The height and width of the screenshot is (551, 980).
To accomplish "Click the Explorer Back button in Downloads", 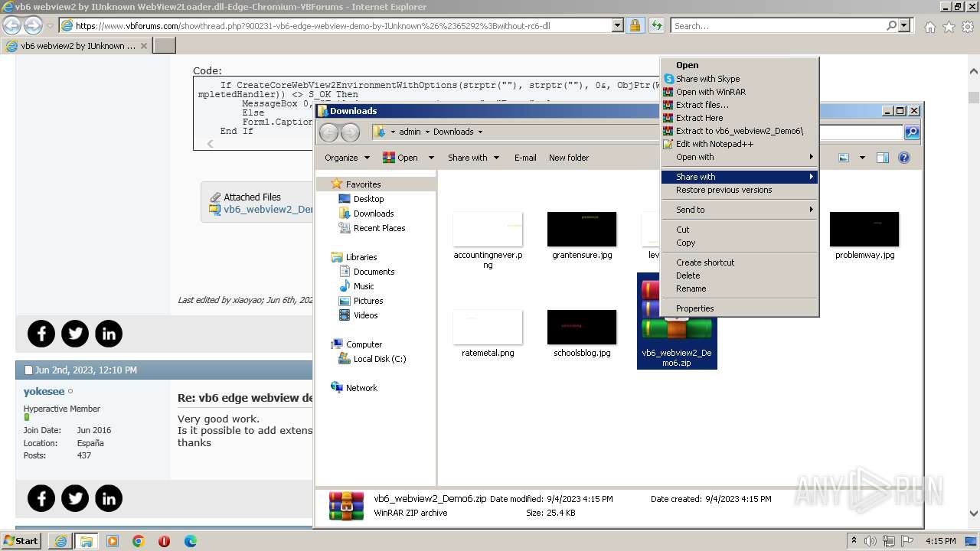I will pos(328,132).
